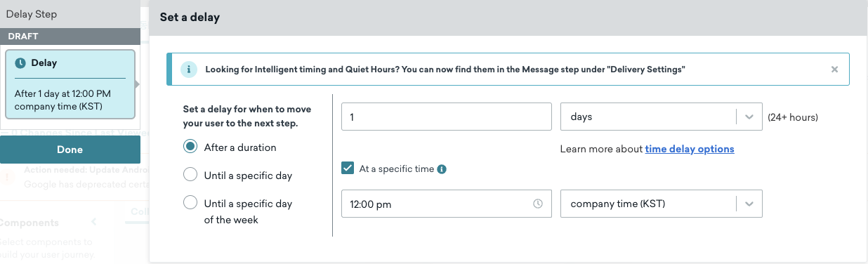Select "Until a specific day" radio option
This screenshot has width=868, height=264.
[190, 174]
